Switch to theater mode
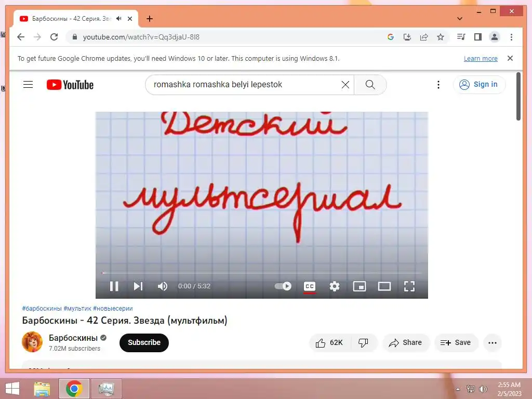Screen dimensions: 532x399 pos(384,286)
